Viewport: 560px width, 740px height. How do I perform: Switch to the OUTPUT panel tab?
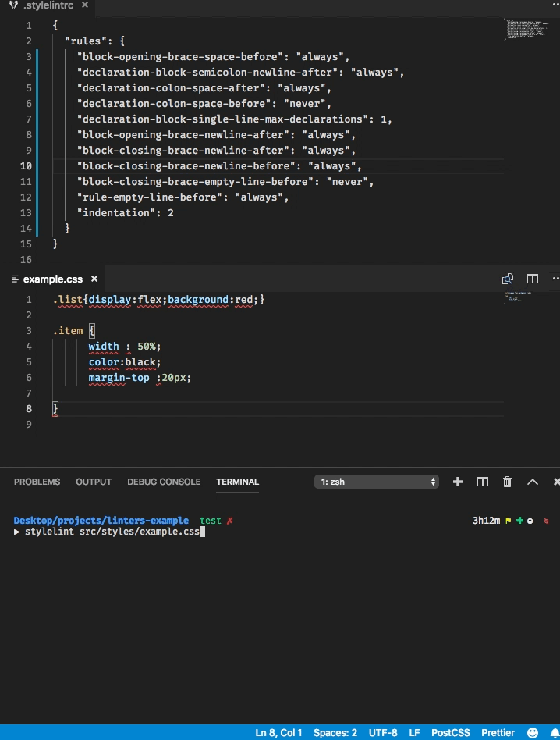tap(94, 482)
